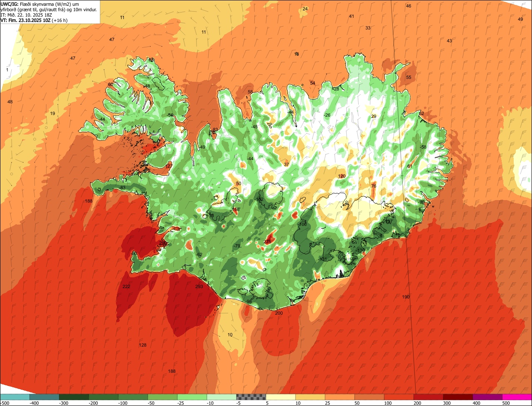Click the map value "222" in the dark red area
The width and height of the screenshot is (532, 406).
pos(127,286)
